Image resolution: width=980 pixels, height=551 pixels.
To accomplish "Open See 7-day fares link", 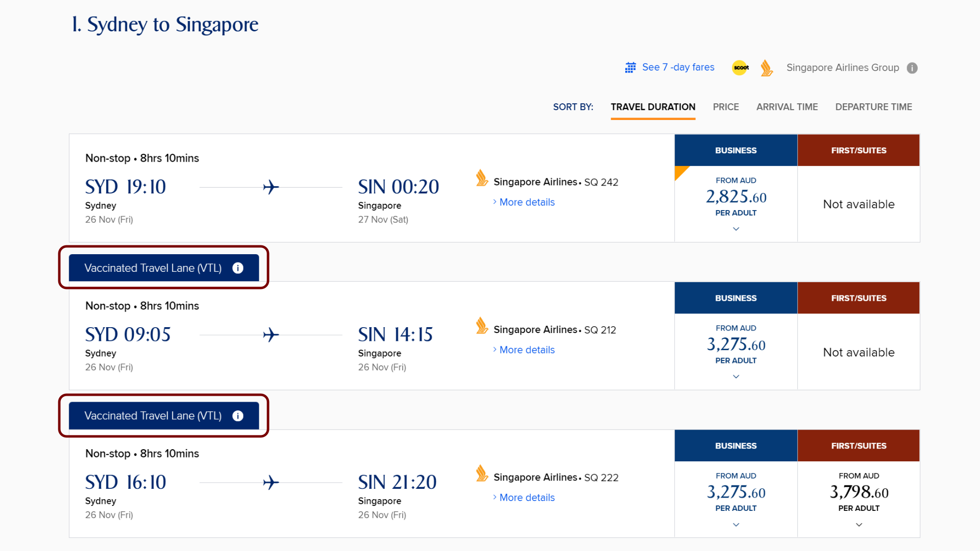I will [x=678, y=67].
